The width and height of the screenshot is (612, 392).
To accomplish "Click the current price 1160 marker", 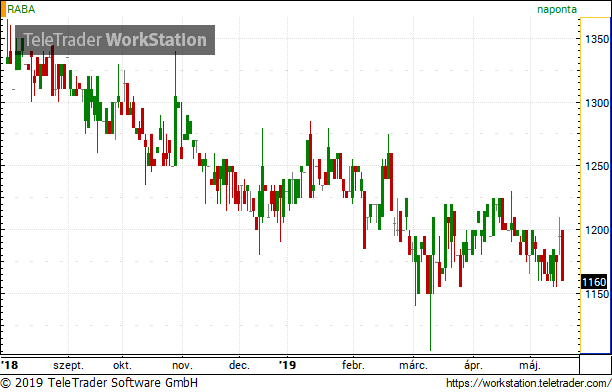I will [594, 282].
